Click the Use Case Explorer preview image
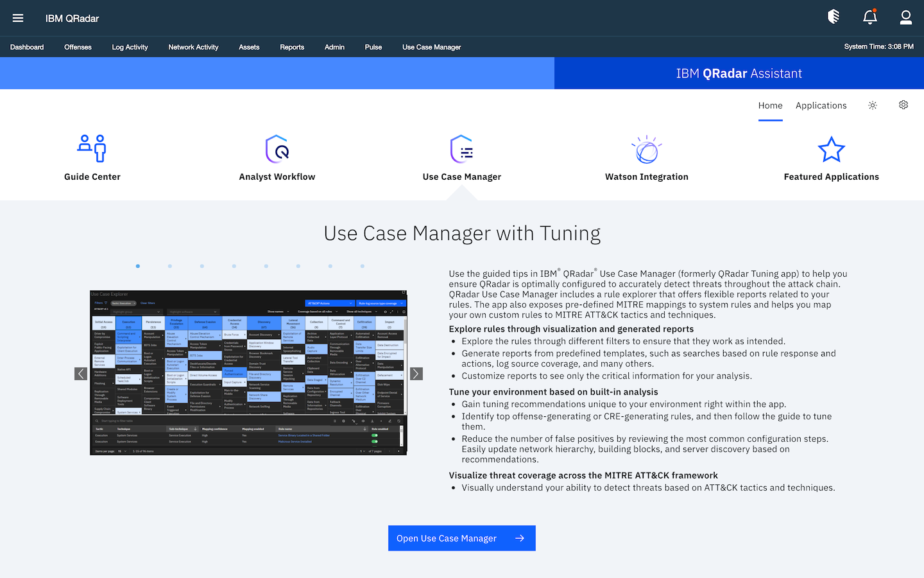The height and width of the screenshot is (578, 924). point(248,371)
